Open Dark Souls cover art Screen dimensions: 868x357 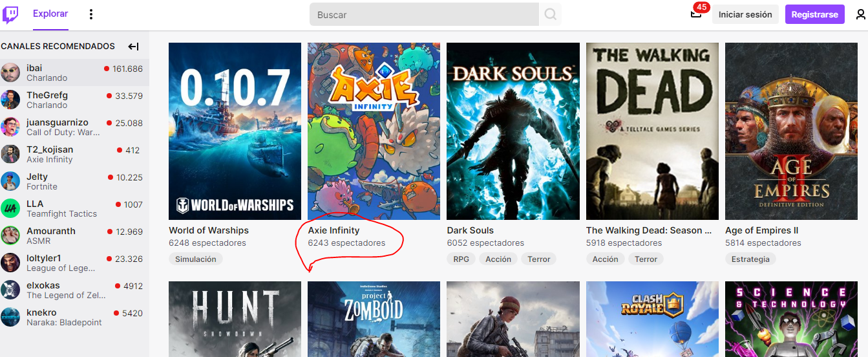tap(513, 131)
